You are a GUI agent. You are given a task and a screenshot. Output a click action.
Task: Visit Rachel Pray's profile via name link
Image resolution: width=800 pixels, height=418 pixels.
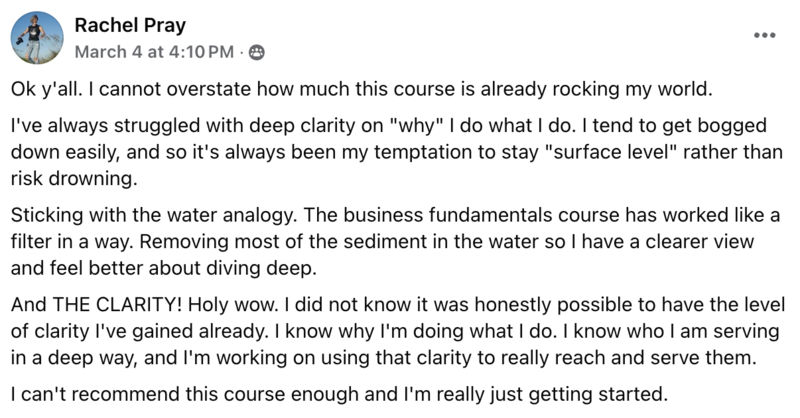130,25
